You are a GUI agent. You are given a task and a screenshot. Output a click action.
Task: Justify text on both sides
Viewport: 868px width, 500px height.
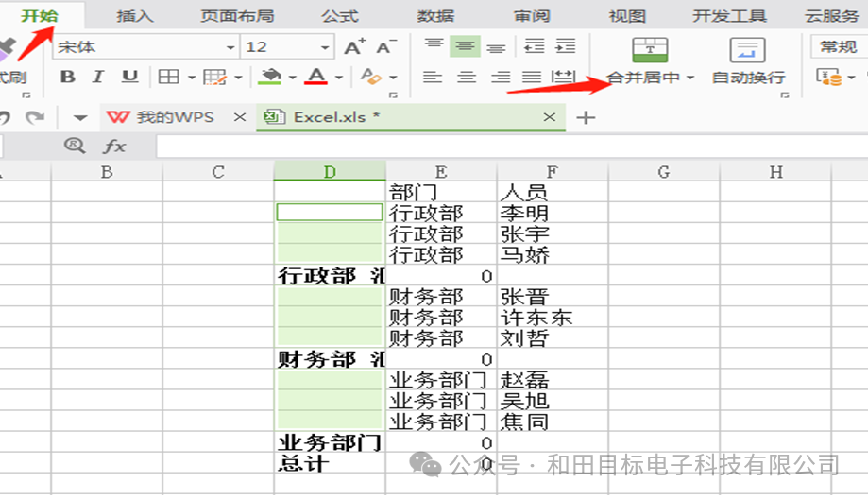click(x=532, y=77)
